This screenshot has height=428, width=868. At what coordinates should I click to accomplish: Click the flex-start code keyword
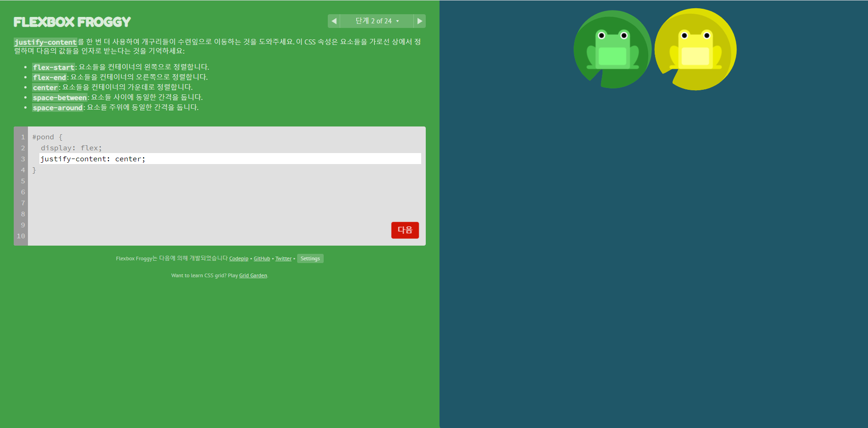(54, 67)
